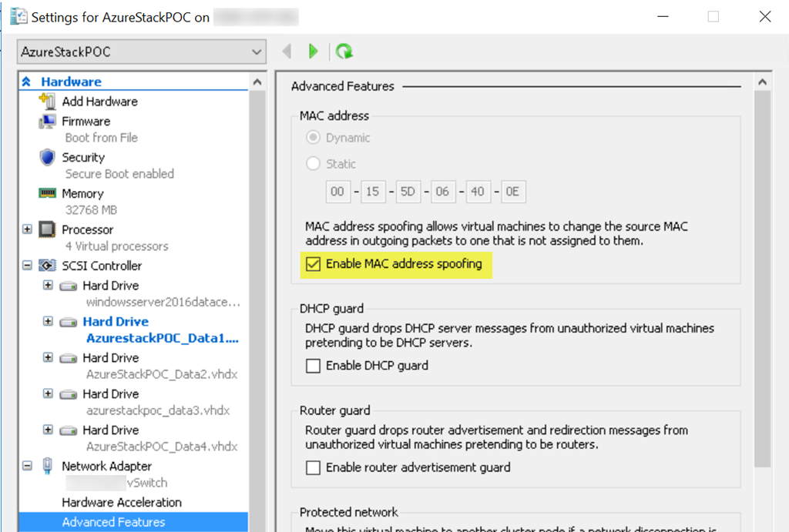Collapse the Hardware section header
The image size is (789, 532).
click(26, 82)
